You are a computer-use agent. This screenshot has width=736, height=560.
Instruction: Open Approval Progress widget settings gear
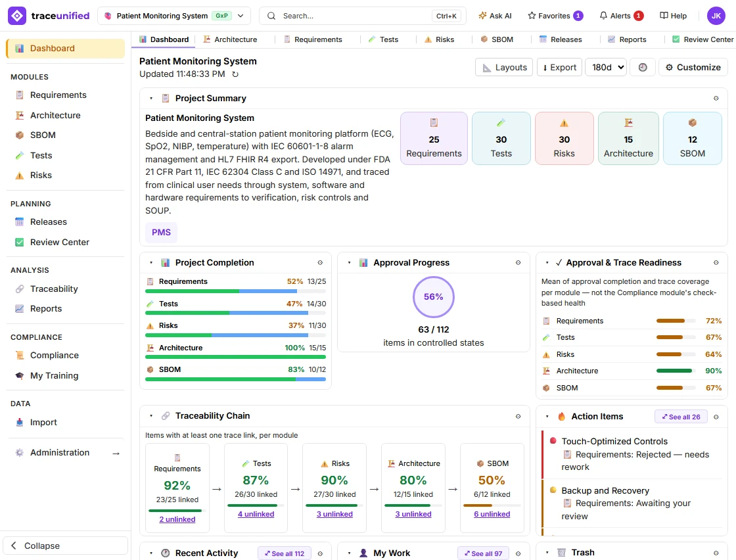coord(518,263)
